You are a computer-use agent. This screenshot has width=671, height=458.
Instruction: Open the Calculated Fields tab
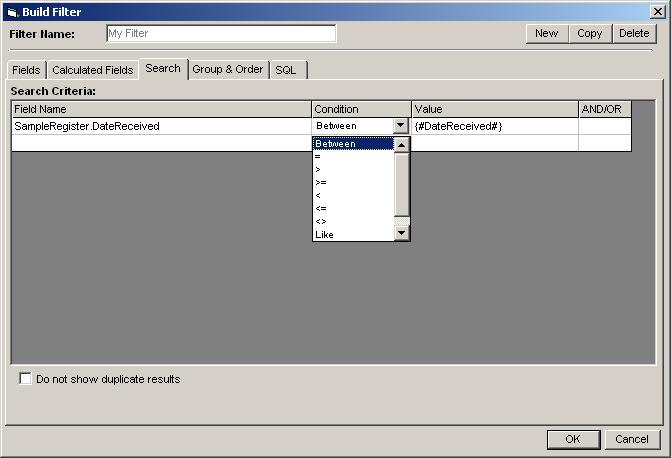tap(92, 70)
